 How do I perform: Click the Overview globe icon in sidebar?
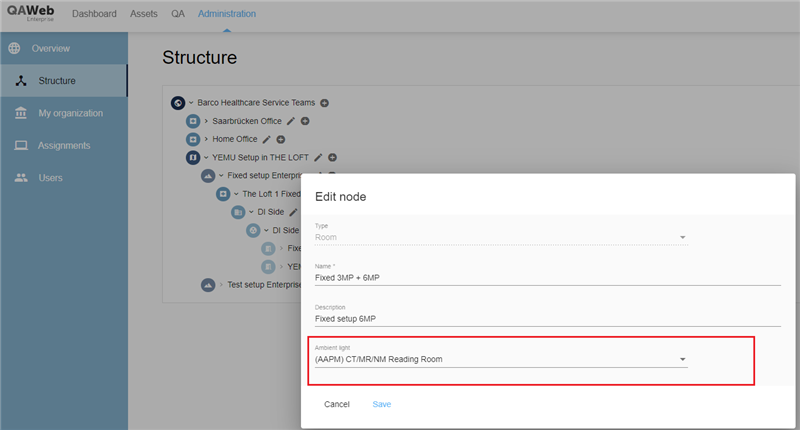pos(15,48)
